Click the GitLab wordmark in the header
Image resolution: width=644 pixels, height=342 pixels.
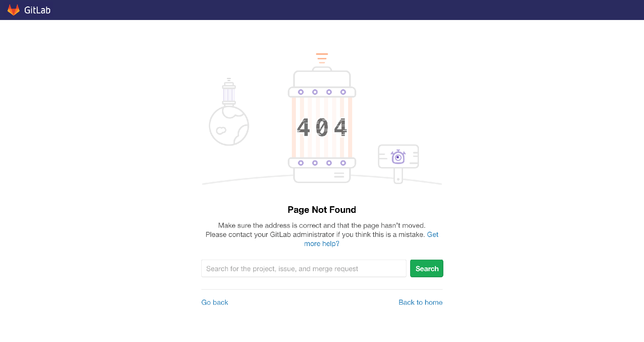pyautogui.click(x=37, y=10)
